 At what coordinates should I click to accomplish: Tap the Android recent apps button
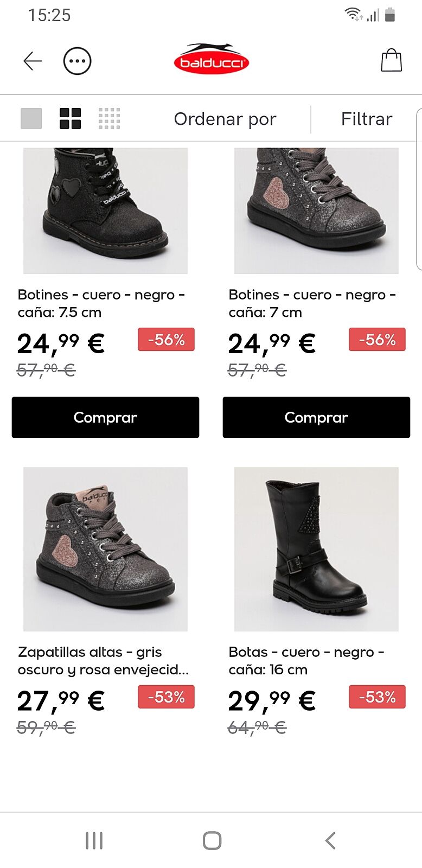[x=94, y=840]
